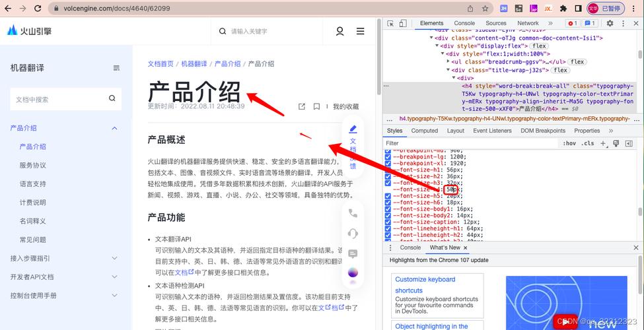Open the Computed tab
This screenshot has height=330, width=644.
pyautogui.click(x=424, y=131)
